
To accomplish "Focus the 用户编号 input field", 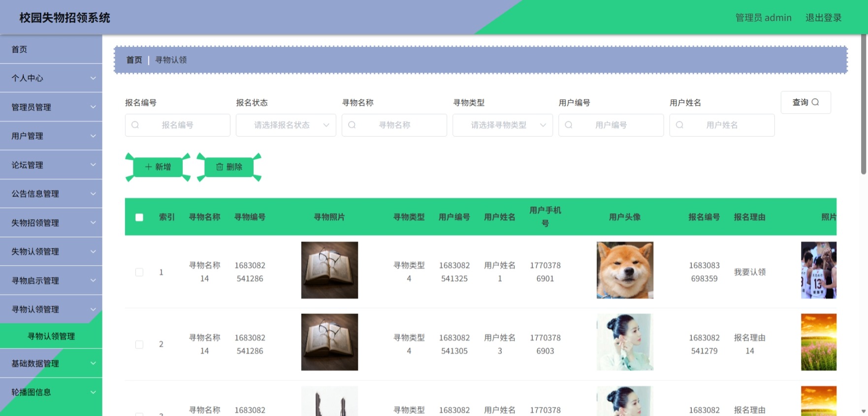I will [611, 125].
